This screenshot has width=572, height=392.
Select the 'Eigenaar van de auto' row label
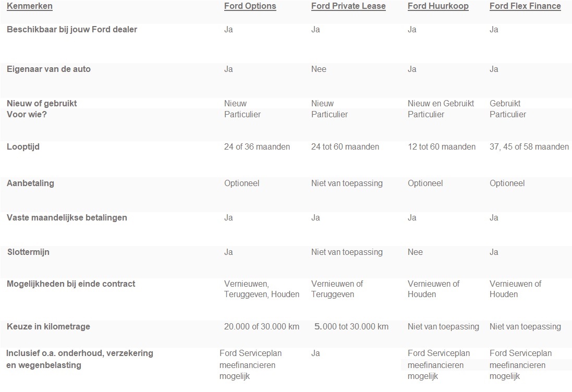point(48,69)
